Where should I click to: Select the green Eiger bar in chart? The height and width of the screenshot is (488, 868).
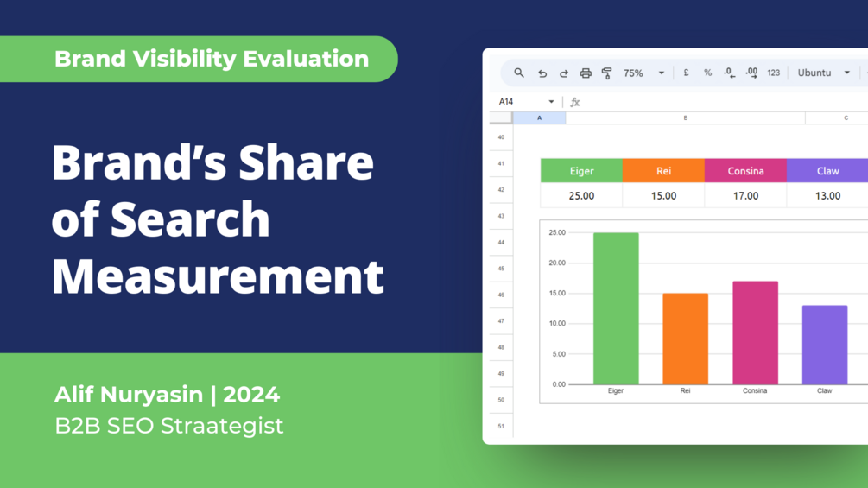(x=616, y=308)
